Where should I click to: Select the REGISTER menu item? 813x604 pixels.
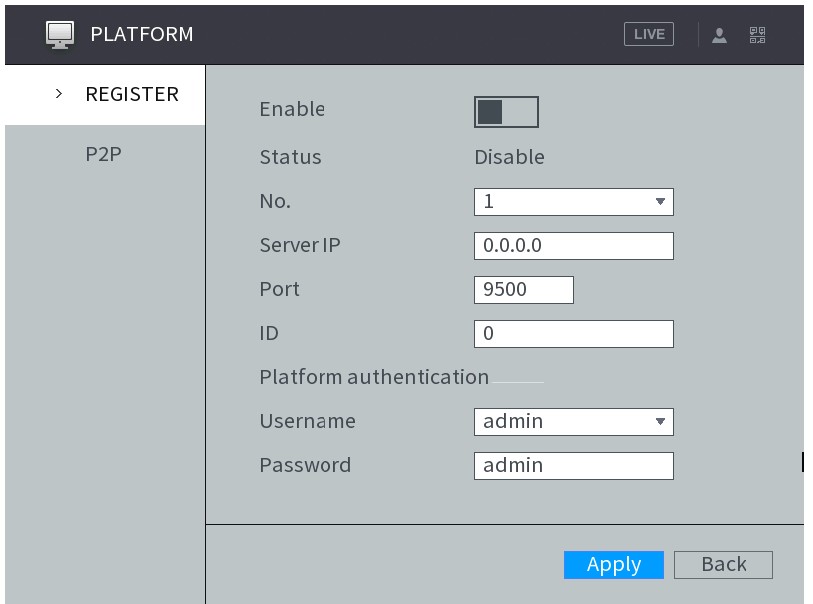point(131,94)
